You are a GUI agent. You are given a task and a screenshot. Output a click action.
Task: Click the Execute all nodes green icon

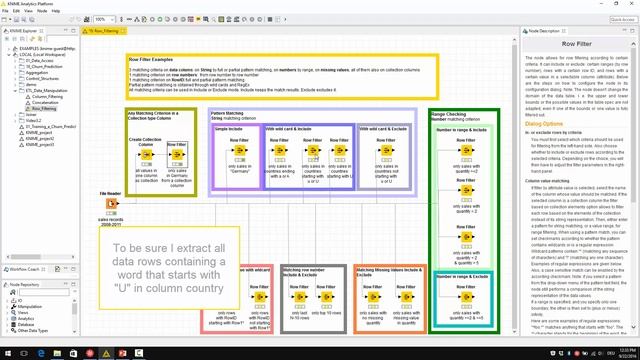click(x=160, y=19)
